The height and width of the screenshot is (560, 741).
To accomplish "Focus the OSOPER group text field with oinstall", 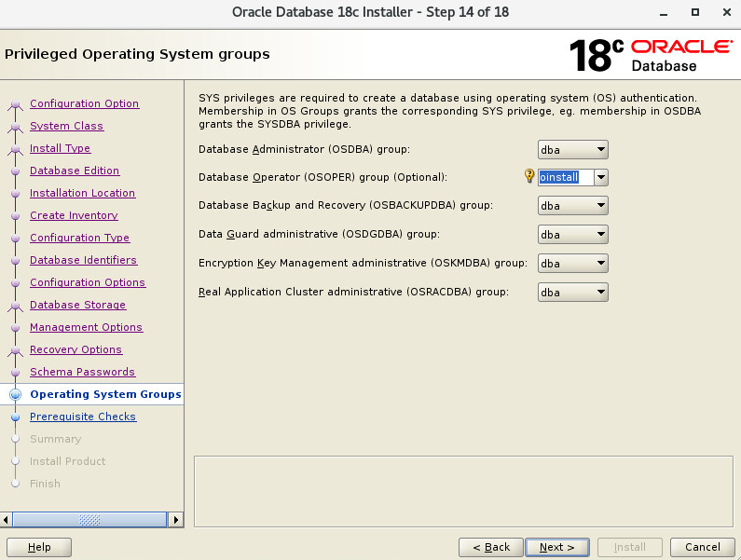I will pyautogui.click(x=566, y=178).
